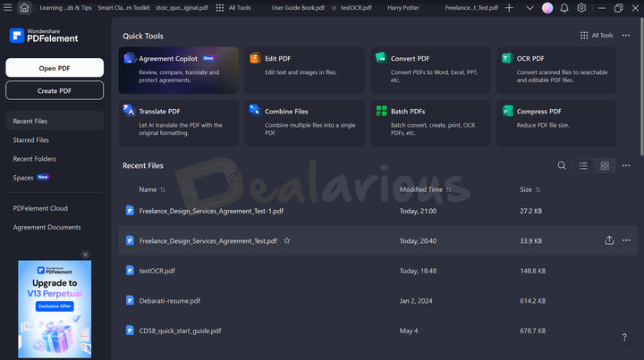Click the Convert PDF tool icon
The height and width of the screenshot is (360, 644).
(381, 58)
